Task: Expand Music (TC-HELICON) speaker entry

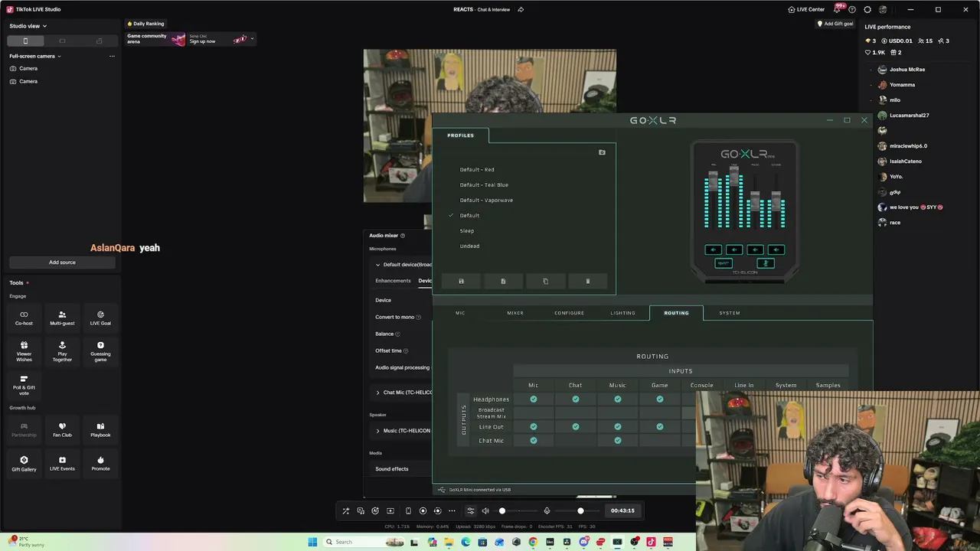Action: click(377, 431)
